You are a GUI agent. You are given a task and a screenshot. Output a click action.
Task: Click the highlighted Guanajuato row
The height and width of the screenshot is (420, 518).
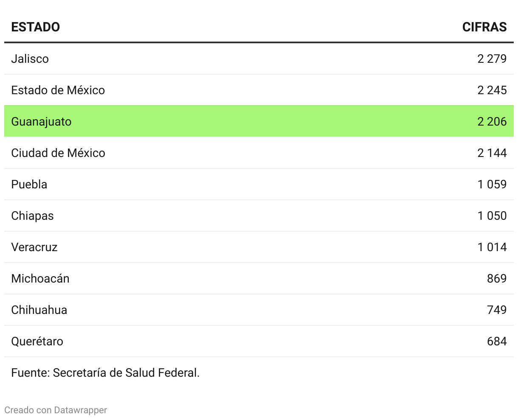259,121
